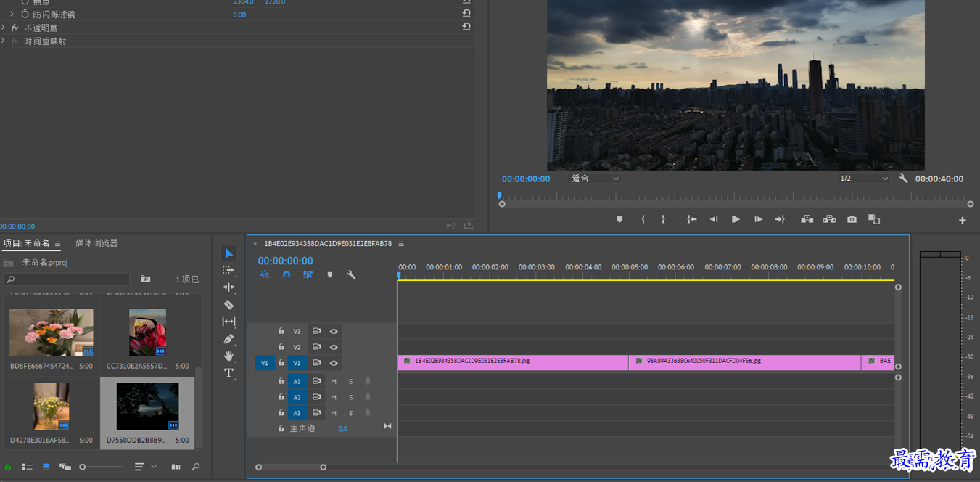Go to Out point button

[x=780, y=219]
